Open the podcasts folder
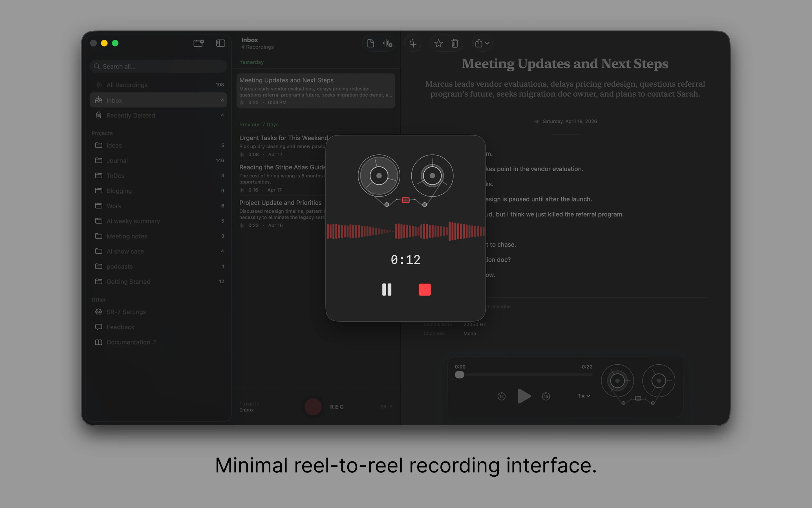The width and height of the screenshot is (812, 508). (x=158, y=266)
